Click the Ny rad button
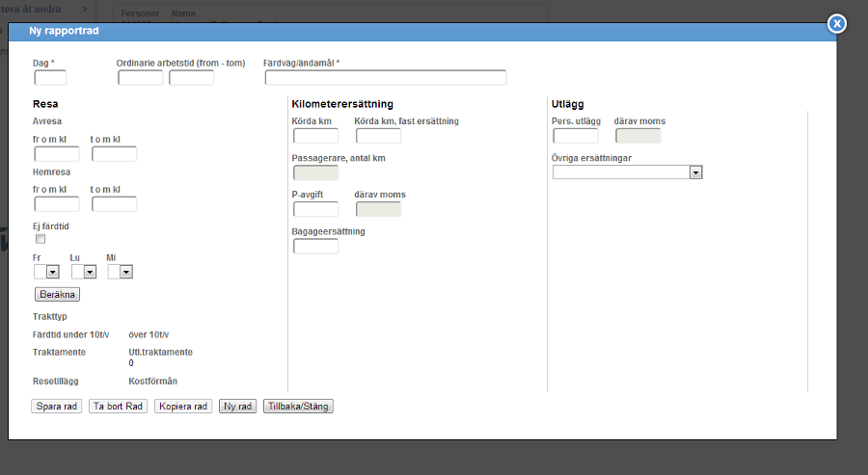Image resolution: width=868 pixels, height=475 pixels. point(237,407)
